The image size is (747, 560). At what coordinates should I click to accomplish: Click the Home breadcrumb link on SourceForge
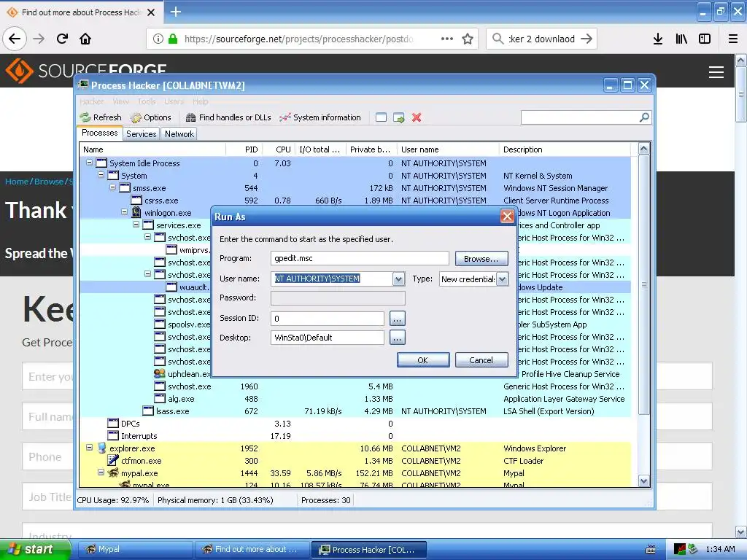pyautogui.click(x=17, y=182)
